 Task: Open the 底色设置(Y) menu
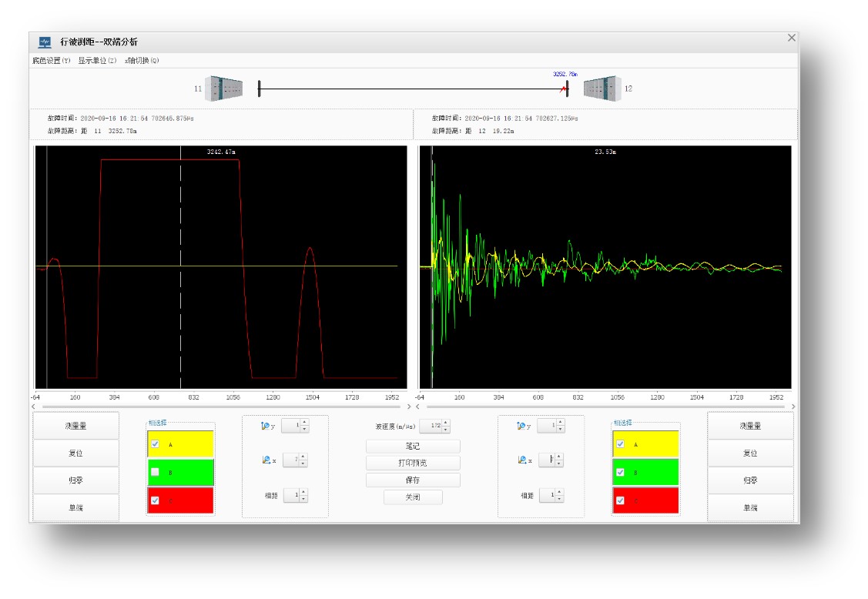[52, 60]
